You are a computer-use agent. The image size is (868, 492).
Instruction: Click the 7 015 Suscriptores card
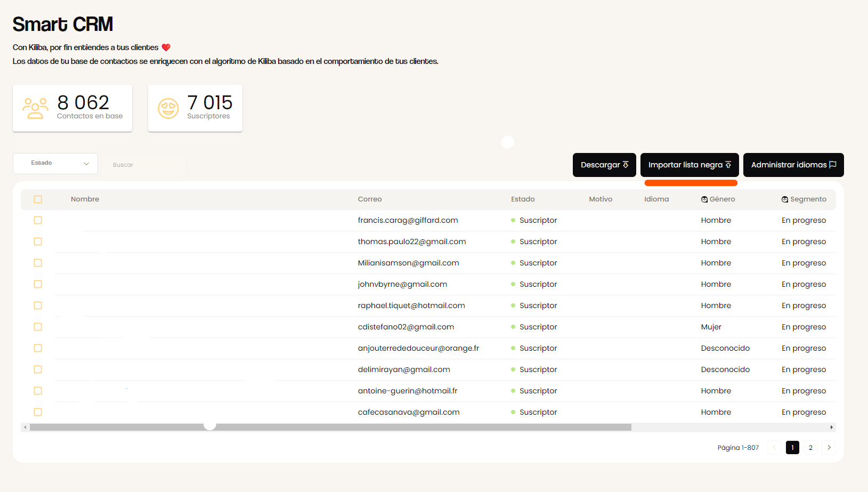click(195, 108)
